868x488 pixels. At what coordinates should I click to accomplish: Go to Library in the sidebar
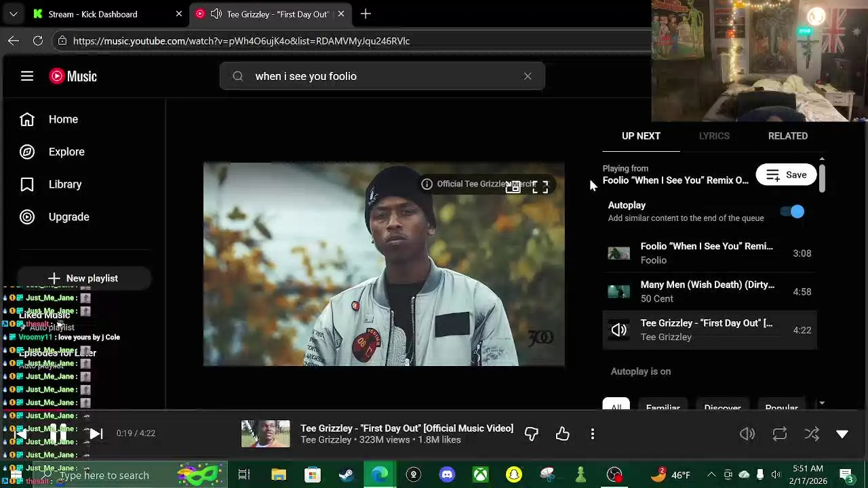[x=65, y=184]
